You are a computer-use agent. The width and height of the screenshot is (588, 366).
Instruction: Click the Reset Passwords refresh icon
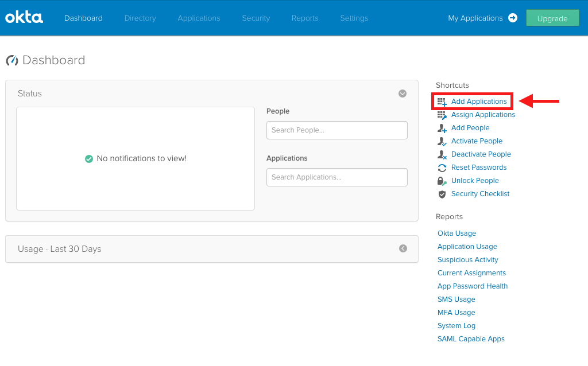coord(442,168)
